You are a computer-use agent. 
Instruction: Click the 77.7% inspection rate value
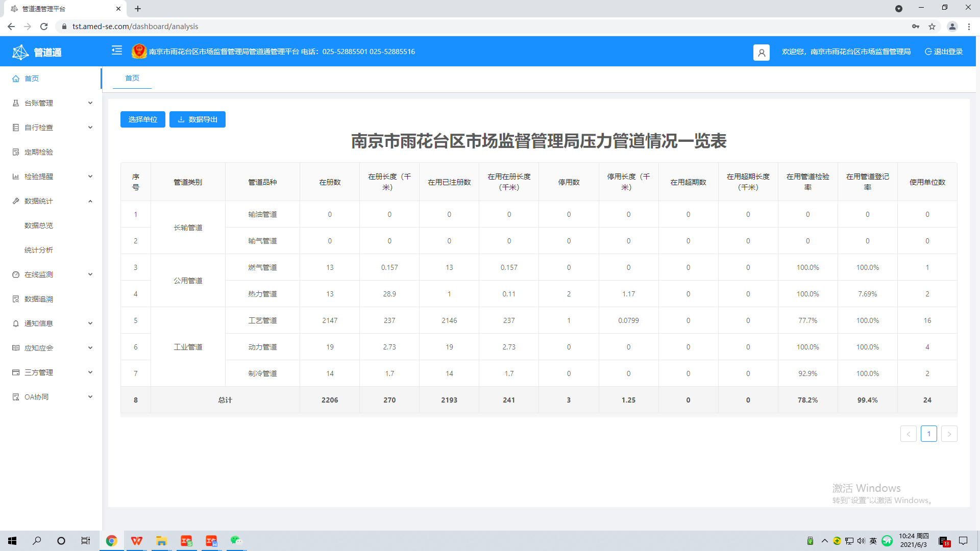(808, 320)
